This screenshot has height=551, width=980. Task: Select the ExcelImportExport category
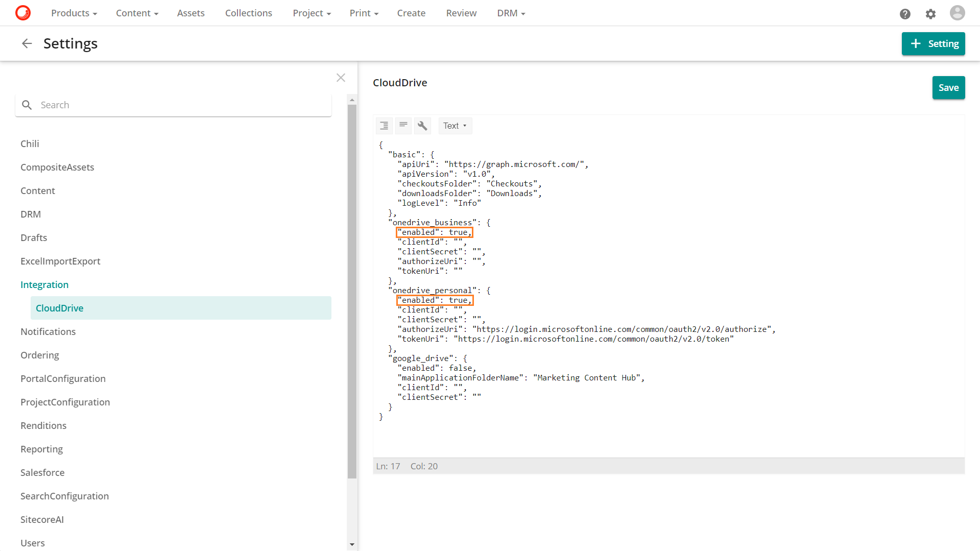[60, 261]
